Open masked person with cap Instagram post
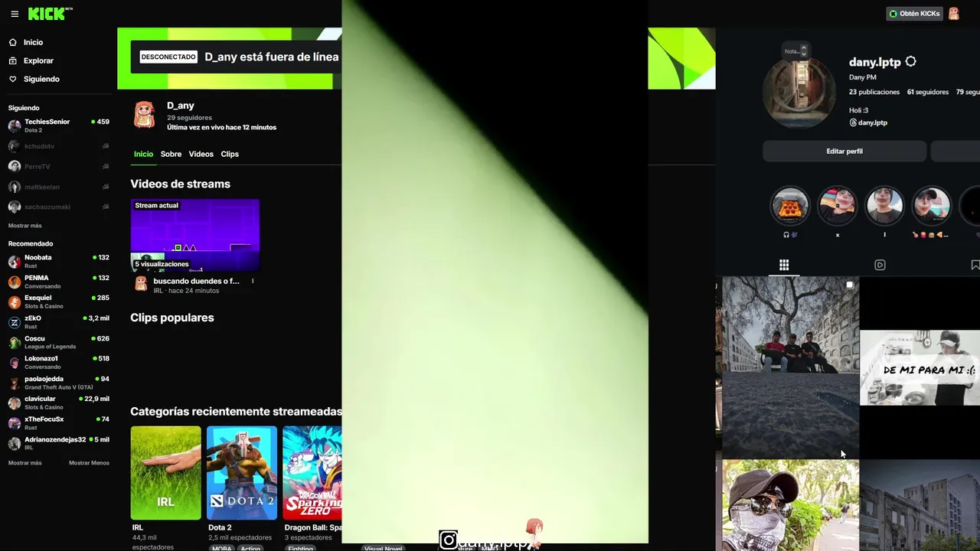This screenshot has height=551, width=980. pyautogui.click(x=791, y=505)
